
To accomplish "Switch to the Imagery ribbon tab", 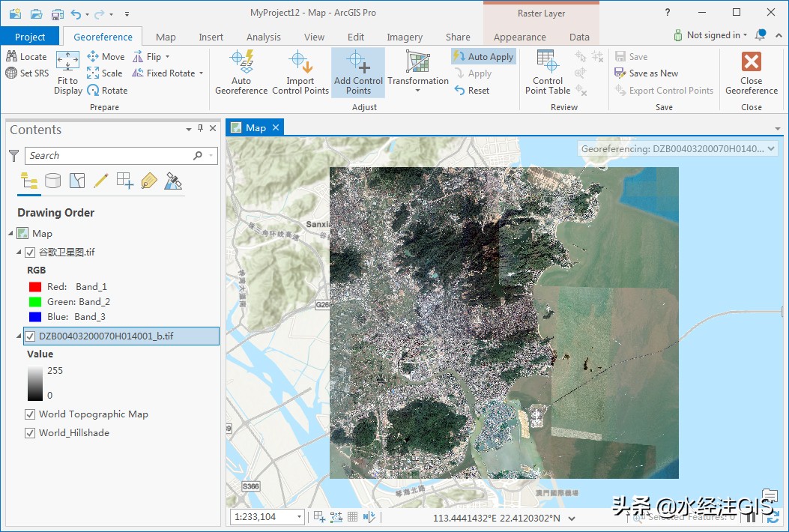I will click(x=405, y=37).
